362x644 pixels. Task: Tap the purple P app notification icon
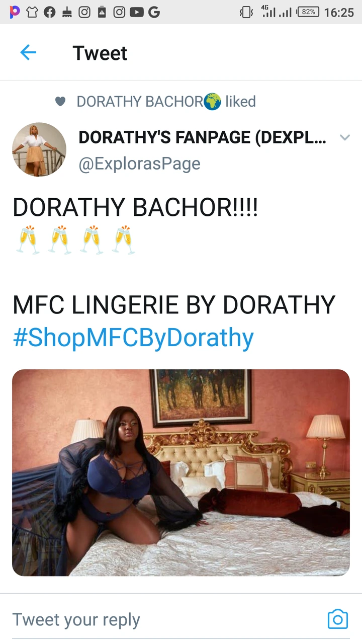tap(15, 13)
